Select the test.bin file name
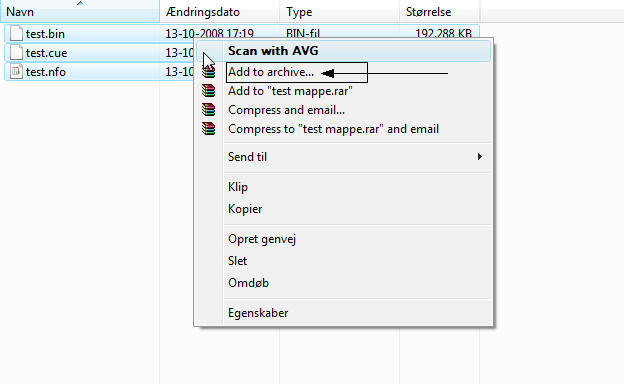The image size is (624, 384). (x=45, y=34)
